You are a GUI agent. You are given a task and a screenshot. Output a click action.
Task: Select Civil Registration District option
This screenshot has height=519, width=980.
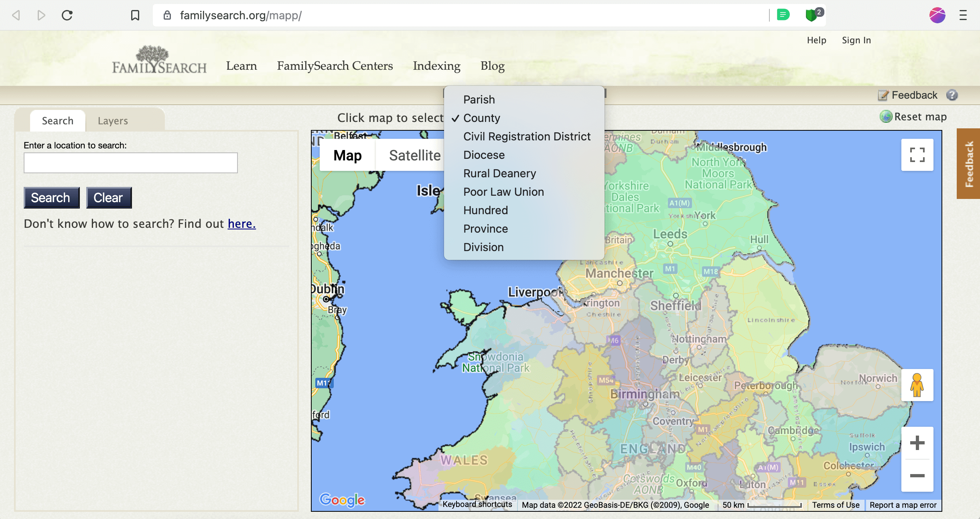[526, 136]
